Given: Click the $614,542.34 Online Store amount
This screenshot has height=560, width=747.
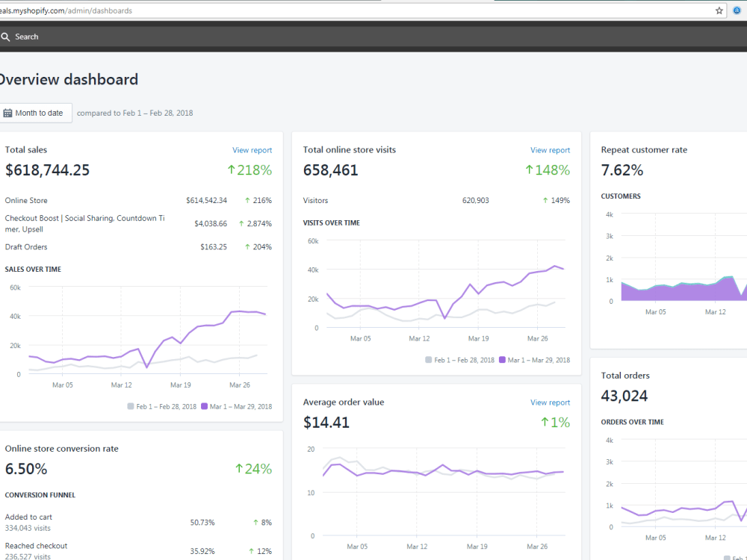Looking at the screenshot, I should click(206, 200).
